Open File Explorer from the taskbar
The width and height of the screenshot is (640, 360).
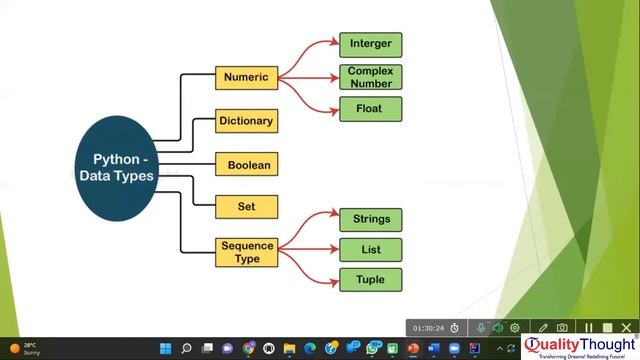(x=289, y=349)
